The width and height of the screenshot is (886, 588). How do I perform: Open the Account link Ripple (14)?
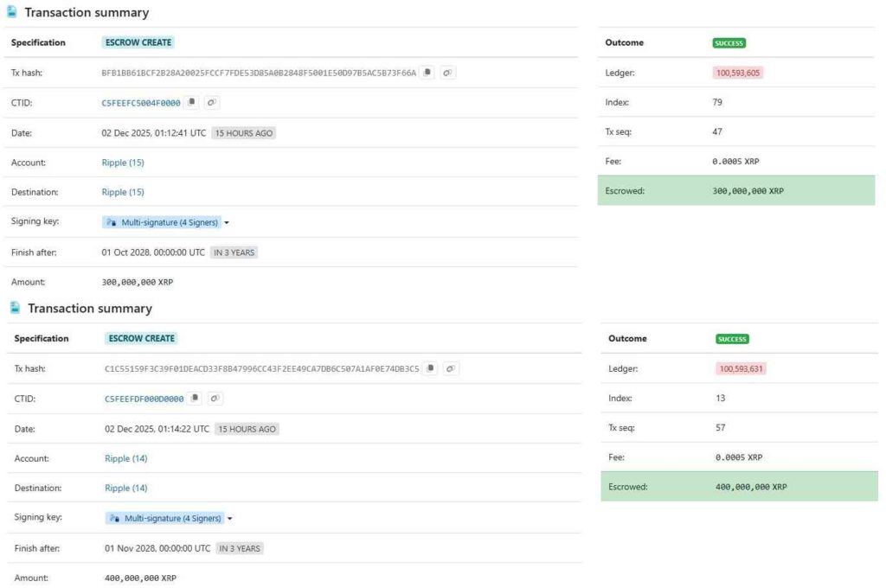click(126, 458)
